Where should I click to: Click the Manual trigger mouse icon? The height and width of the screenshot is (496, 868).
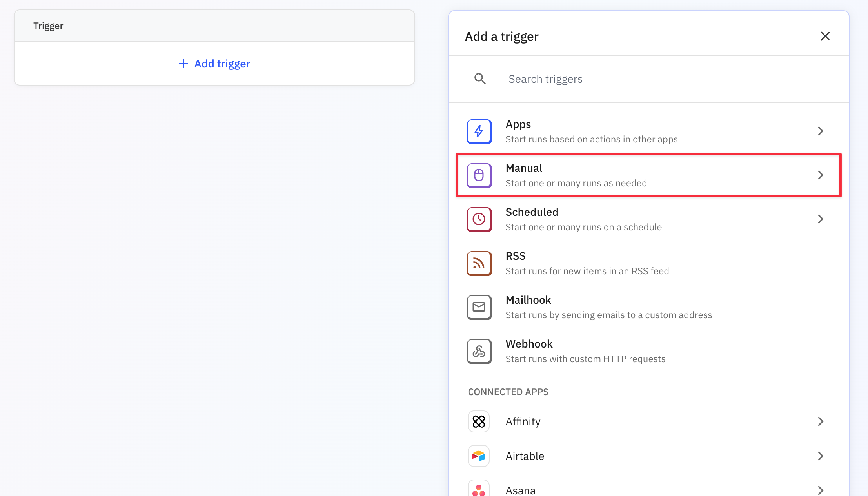(x=479, y=175)
